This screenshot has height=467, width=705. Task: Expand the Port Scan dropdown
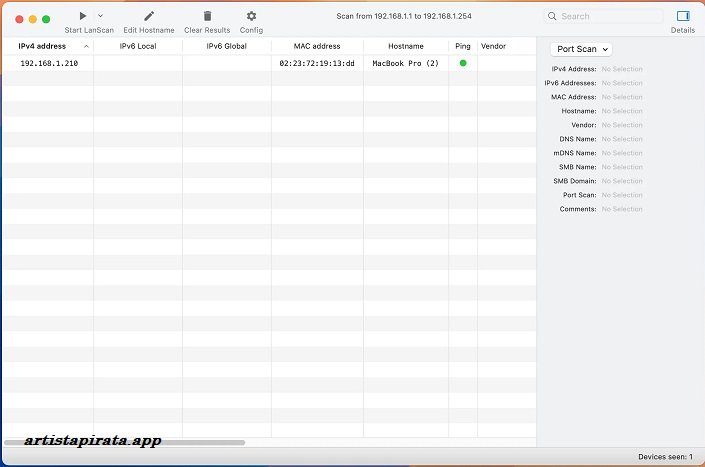click(581, 49)
